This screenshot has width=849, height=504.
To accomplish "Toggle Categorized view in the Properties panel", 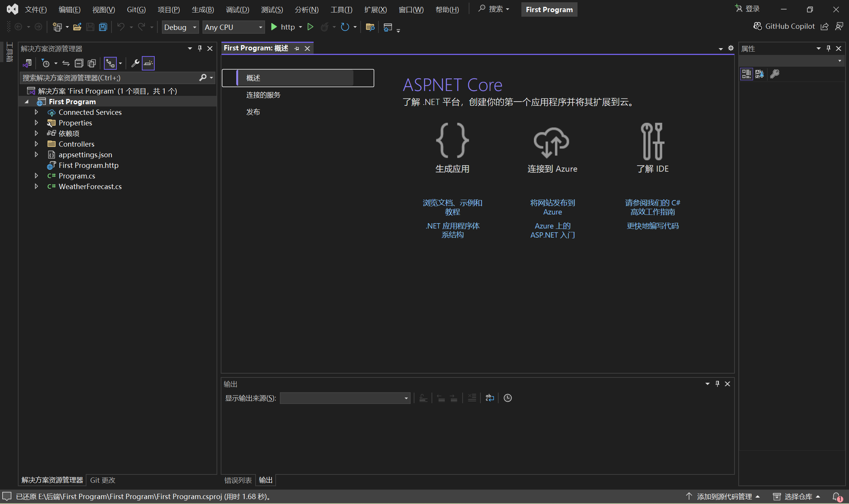I will pos(746,74).
